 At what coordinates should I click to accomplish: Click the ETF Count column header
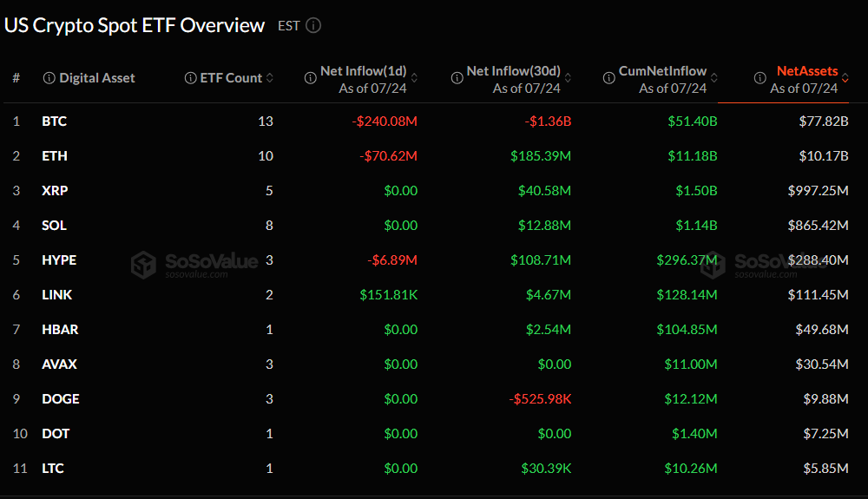pos(231,78)
